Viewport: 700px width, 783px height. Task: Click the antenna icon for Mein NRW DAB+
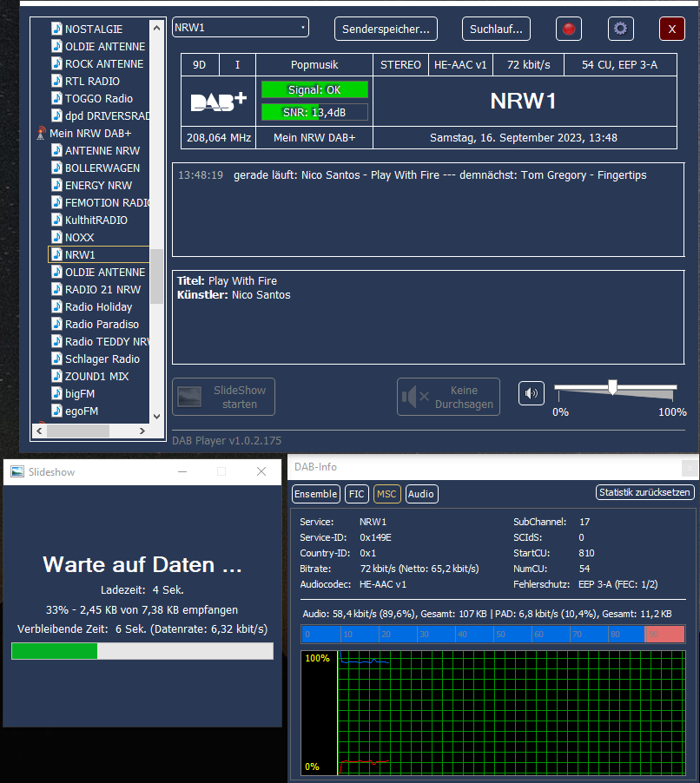(x=41, y=134)
